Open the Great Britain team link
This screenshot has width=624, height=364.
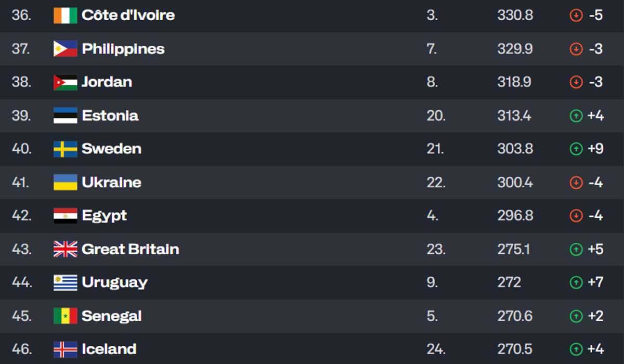coord(130,249)
